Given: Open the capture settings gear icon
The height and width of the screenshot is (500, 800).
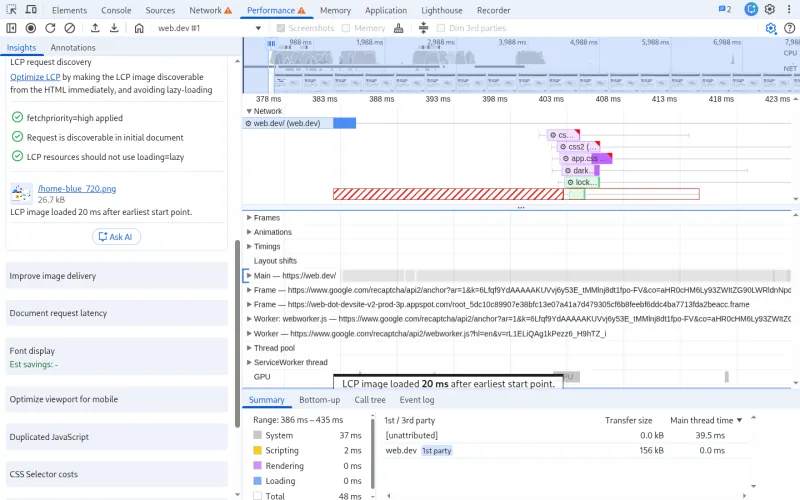Looking at the screenshot, I should coord(771,28).
